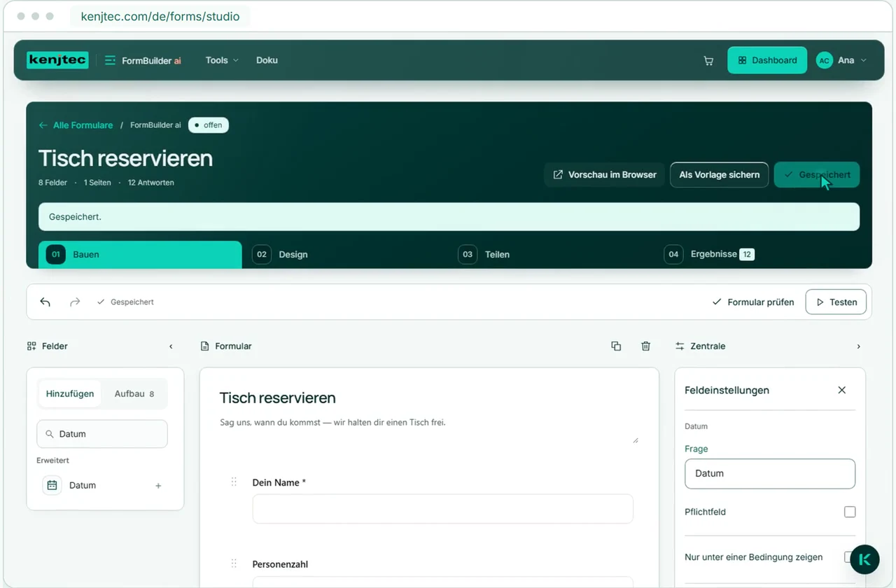This screenshot has width=896, height=588.
Task: Click the kenjtec logo
Action: 57,60
